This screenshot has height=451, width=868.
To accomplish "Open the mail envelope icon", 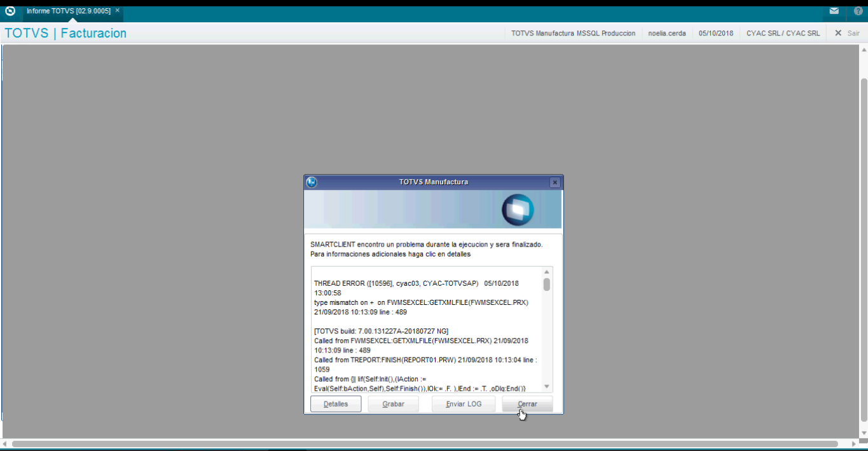I will click(x=834, y=11).
